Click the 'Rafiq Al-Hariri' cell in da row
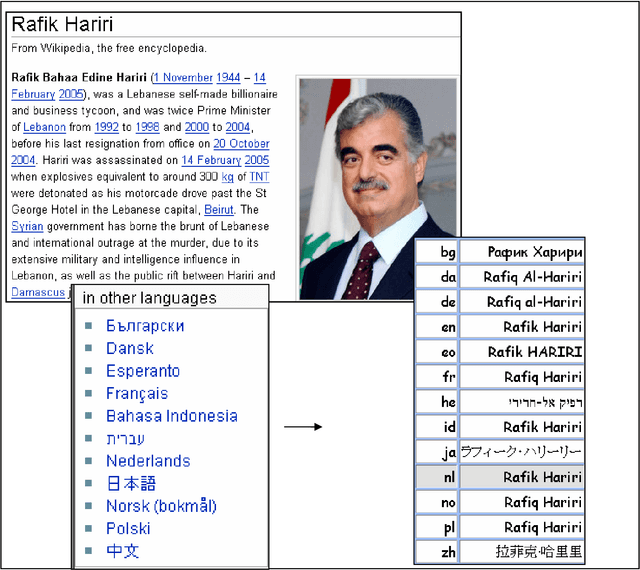 click(x=522, y=277)
